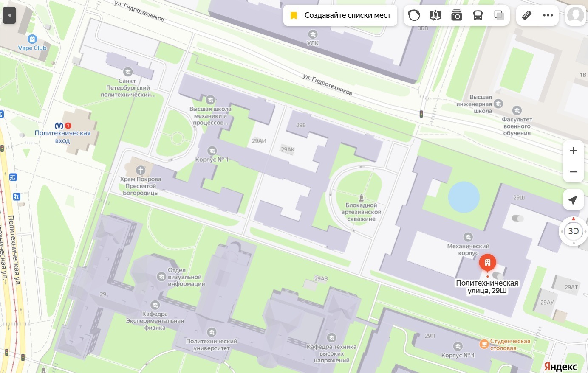Image resolution: width=588 pixels, height=373 pixels.
Task: Open map layers selector icon
Action: [499, 16]
